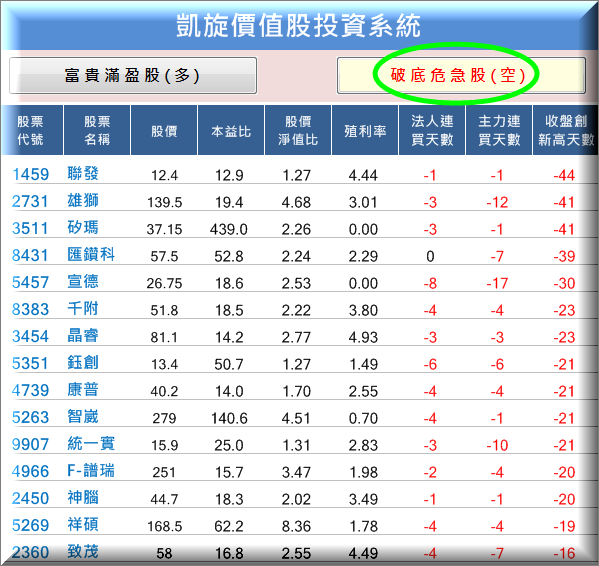Open stock code 5351
Image resolution: width=599 pixels, height=566 pixels.
30,364
